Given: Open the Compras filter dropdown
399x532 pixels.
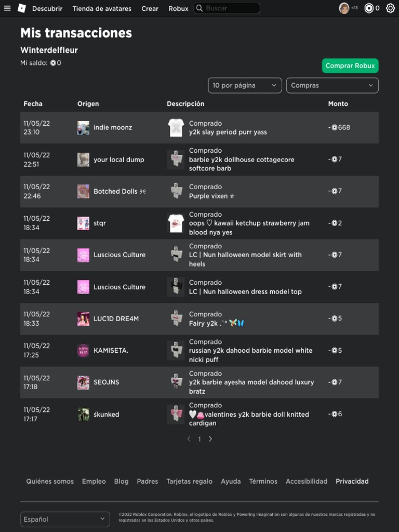Looking at the screenshot, I should point(332,85).
